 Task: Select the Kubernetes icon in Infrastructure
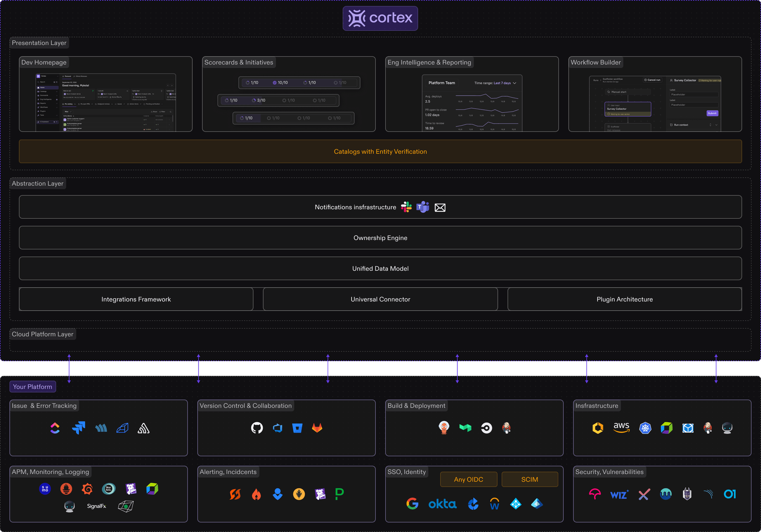click(645, 428)
